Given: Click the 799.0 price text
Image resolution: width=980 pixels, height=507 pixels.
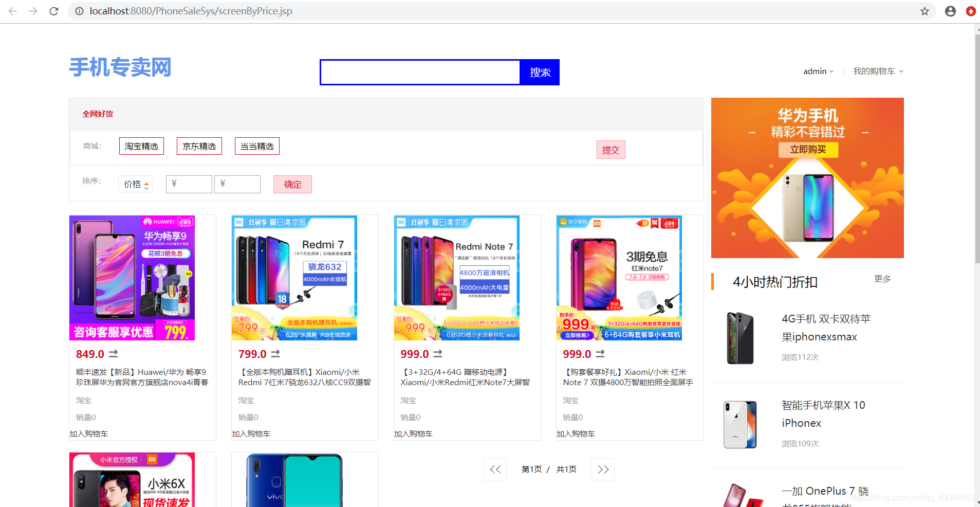Looking at the screenshot, I should click(x=252, y=354).
